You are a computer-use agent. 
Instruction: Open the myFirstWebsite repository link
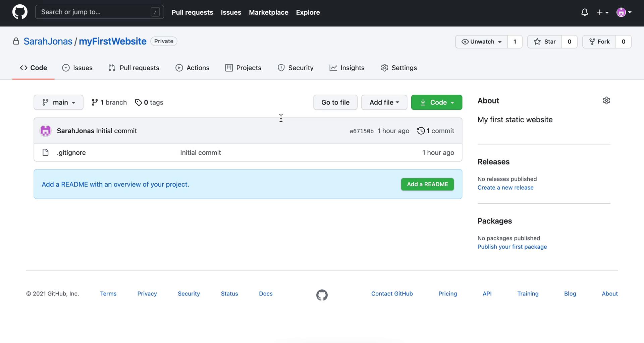pyautogui.click(x=113, y=41)
